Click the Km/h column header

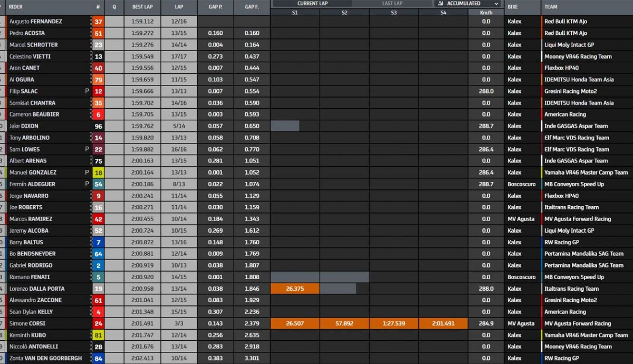click(x=486, y=12)
